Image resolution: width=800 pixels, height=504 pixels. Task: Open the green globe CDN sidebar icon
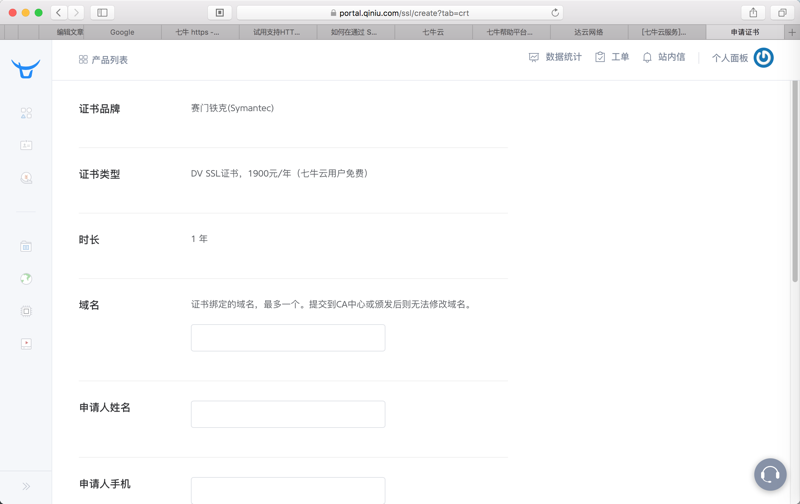pyautogui.click(x=26, y=279)
